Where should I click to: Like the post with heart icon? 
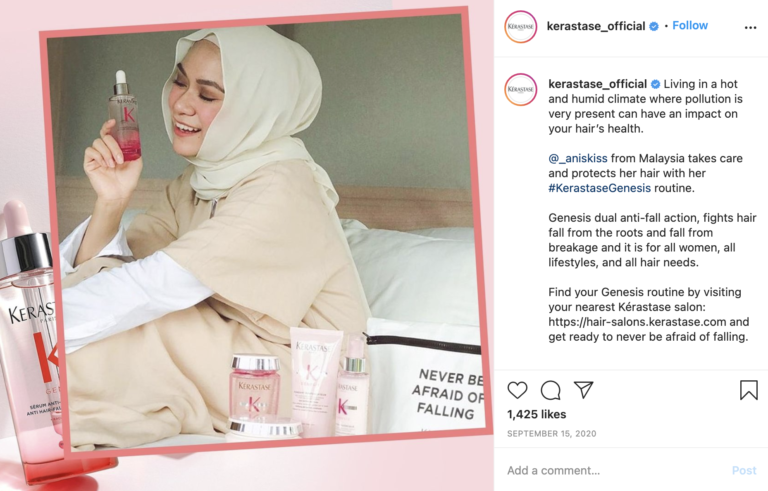click(517, 390)
